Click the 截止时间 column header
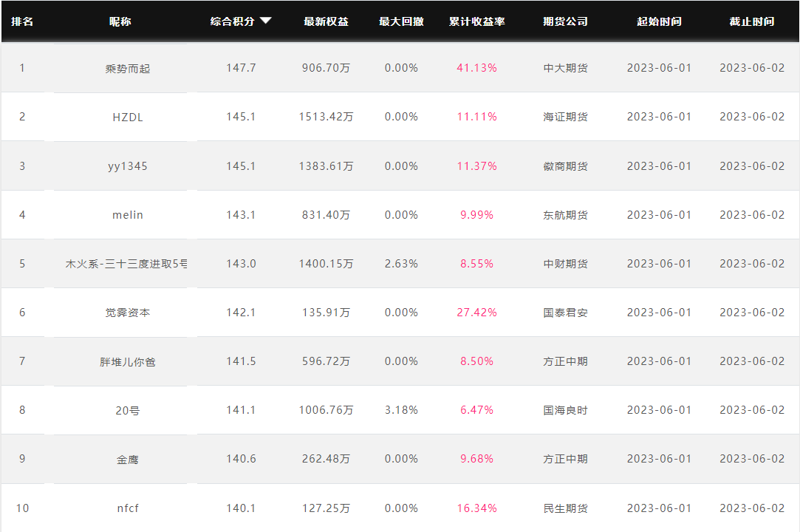 (x=751, y=21)
